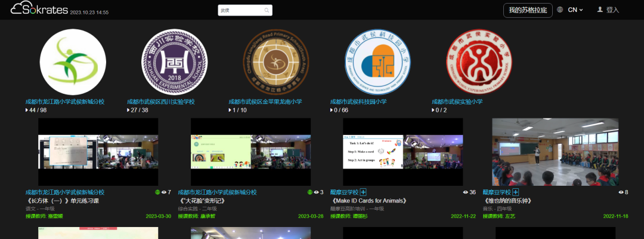Click the user login icon
Screen dimensions: 644x239
[600, 10]
